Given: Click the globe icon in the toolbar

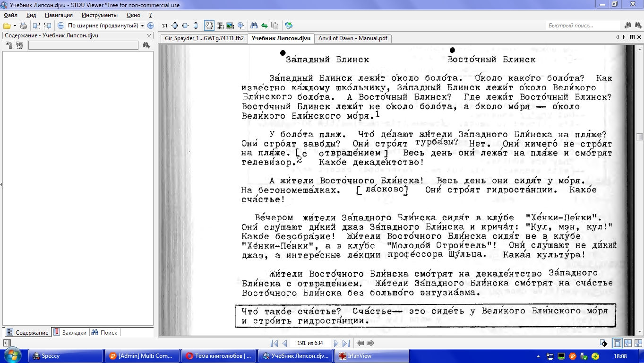Looking at the screenshot, I should pyautogui.click(x=289, y=26).
